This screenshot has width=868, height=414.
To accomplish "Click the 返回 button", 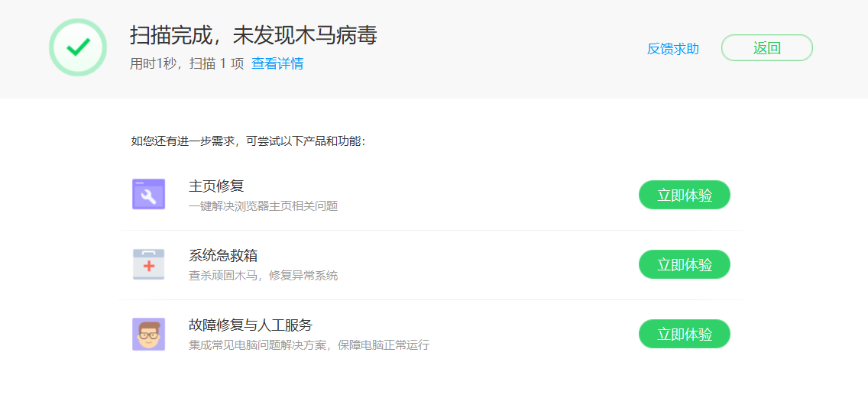I will click(766, 47).
